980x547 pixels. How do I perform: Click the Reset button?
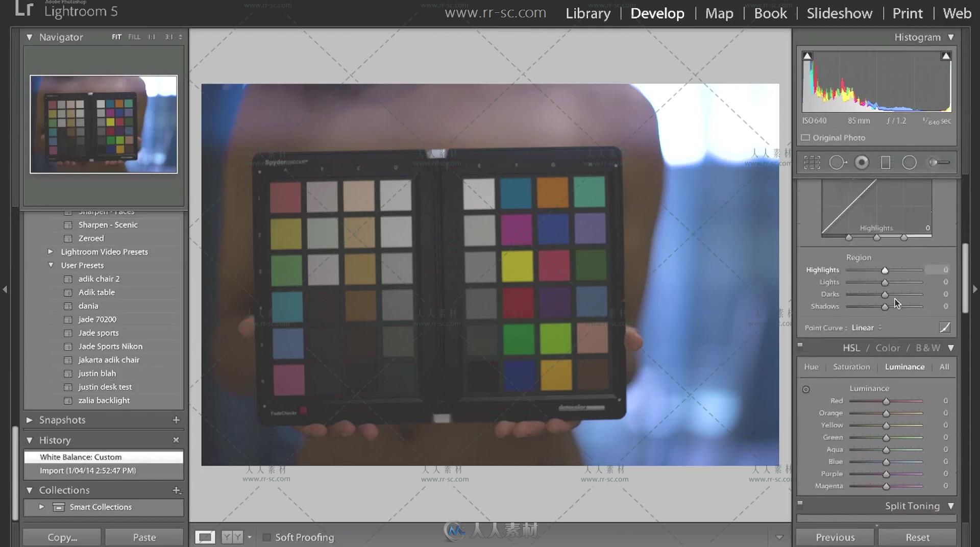917,537
